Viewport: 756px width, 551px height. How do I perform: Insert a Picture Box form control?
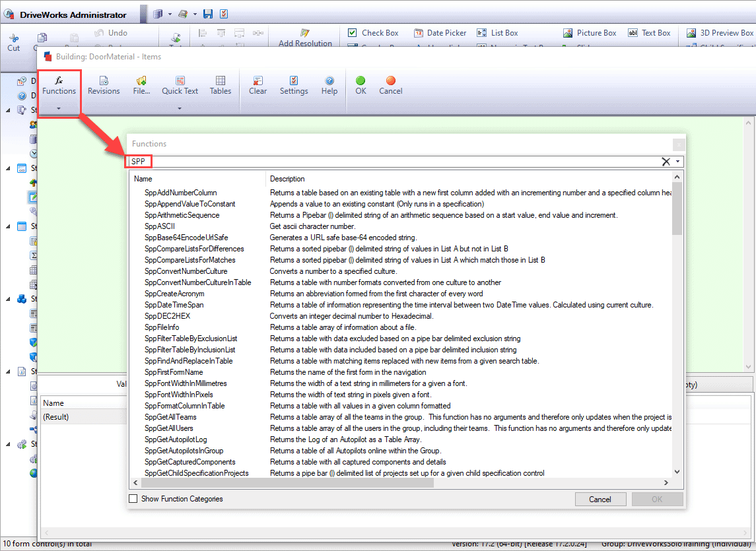590,33
